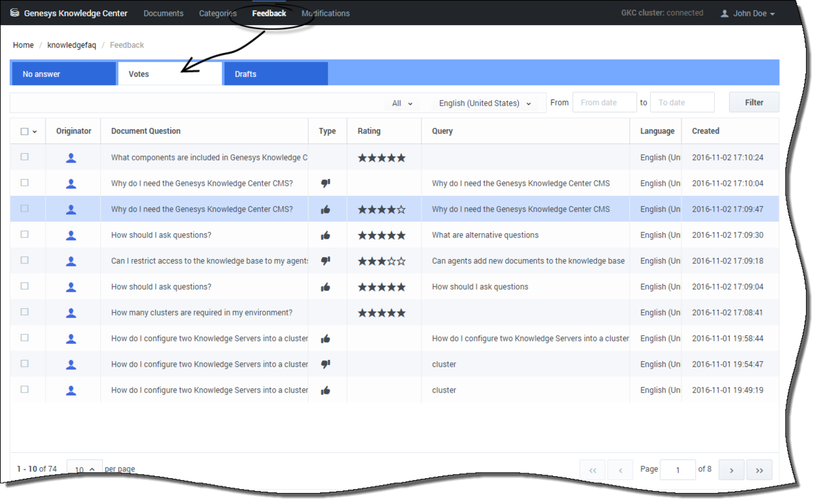Select the checkbox in the 17:08:41 row
The image size is (817, 504).
tap(25, 312)
